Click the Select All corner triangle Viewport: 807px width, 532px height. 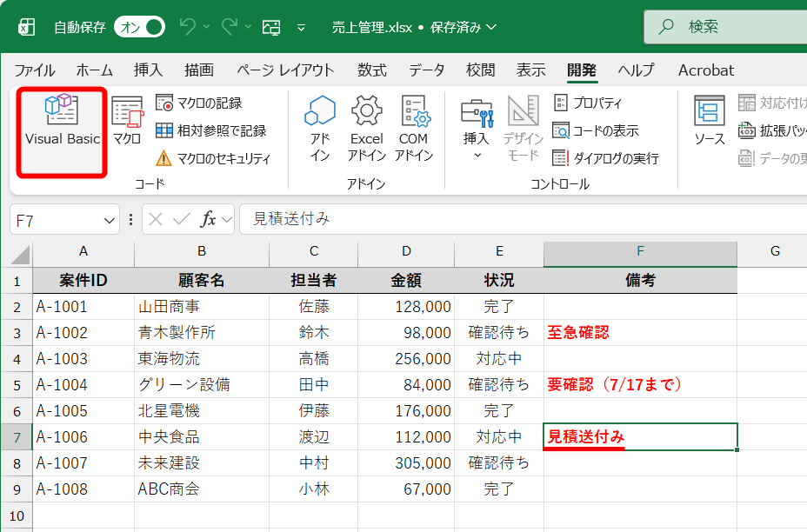click(x=21, y=255)
